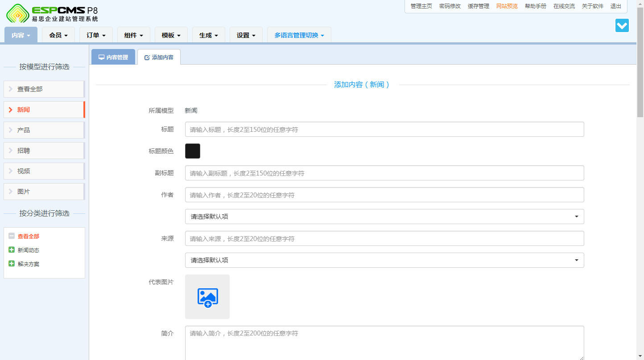The image size is (644, 360).
Task: Click the page vertical scrollbar
Action: [640, 62]
